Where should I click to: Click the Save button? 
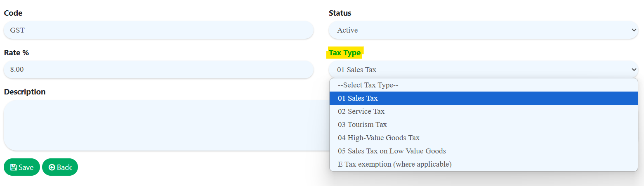pos(22,167)
